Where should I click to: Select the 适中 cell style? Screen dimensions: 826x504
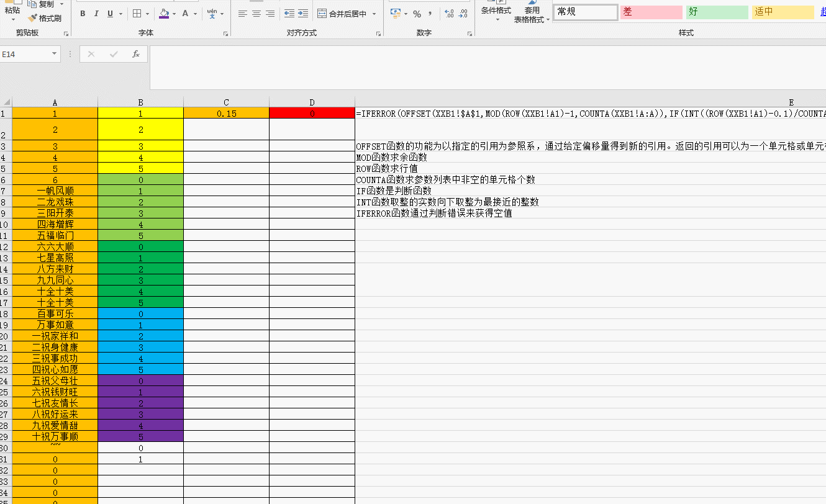click(x=783, y=12)
